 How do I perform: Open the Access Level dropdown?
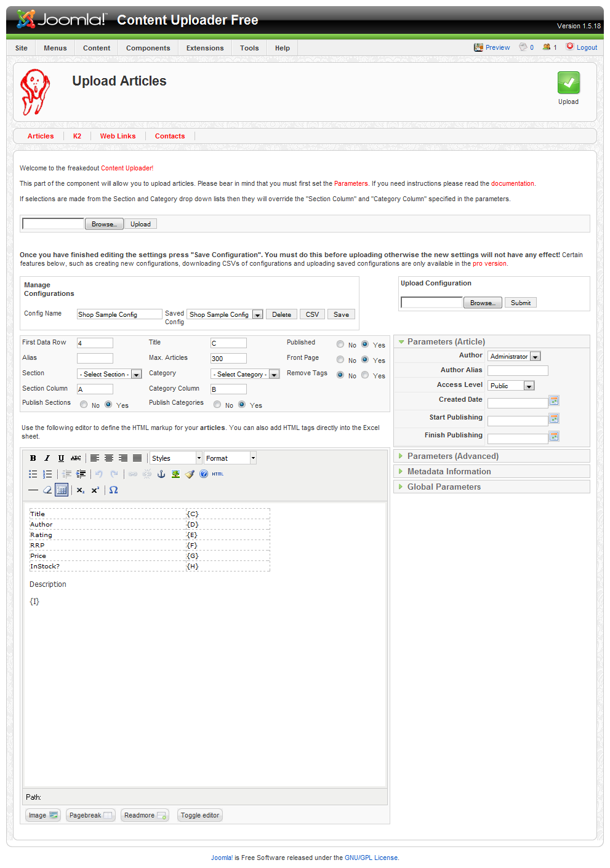511,386
